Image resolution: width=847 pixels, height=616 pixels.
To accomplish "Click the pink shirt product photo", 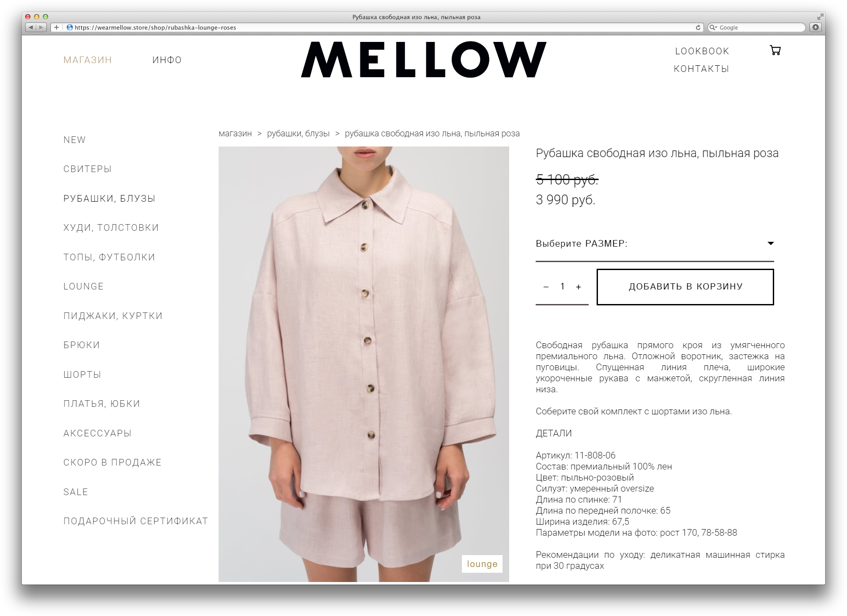I will pos(363,364).
